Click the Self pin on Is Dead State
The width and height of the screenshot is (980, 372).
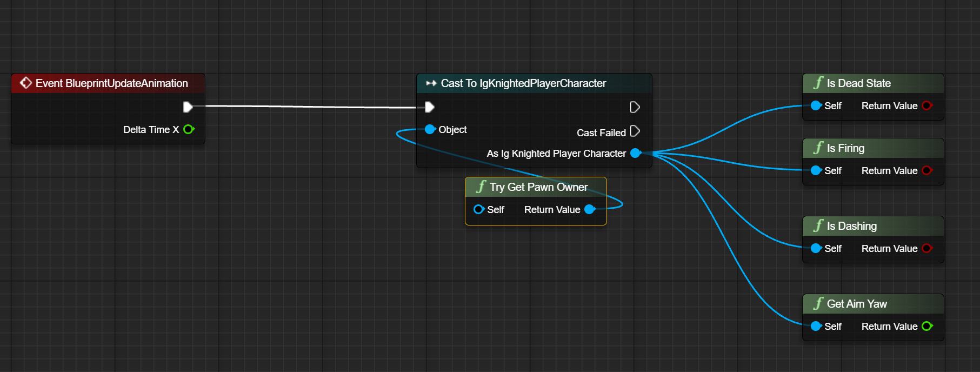816,105
